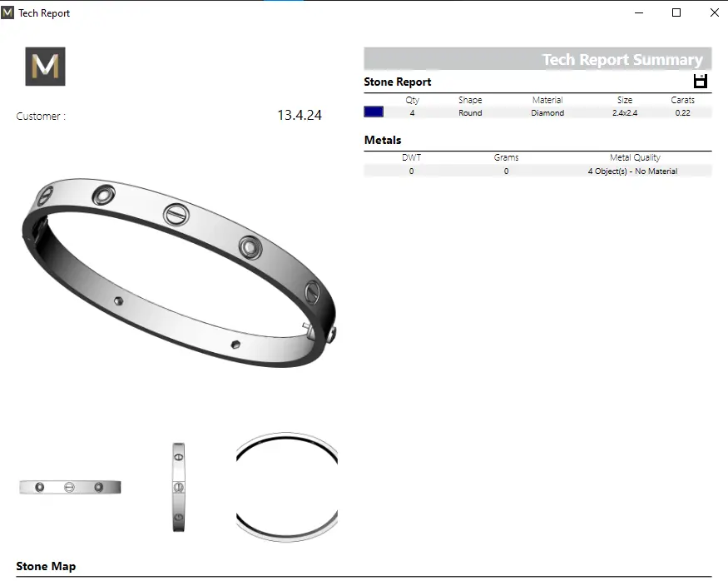Select the side view bracelet thumbnail
This screenshot has height=581, width=728.
tap(178, 487)
